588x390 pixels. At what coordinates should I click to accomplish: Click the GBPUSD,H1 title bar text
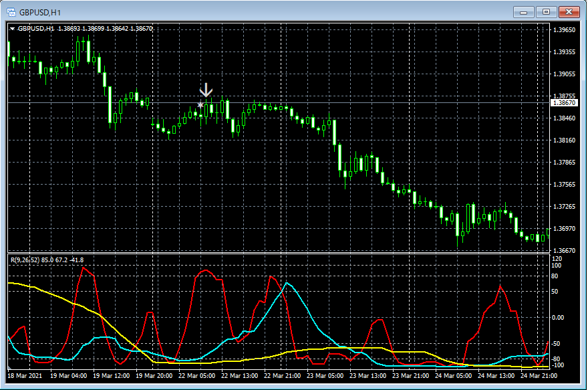point(41,12)
